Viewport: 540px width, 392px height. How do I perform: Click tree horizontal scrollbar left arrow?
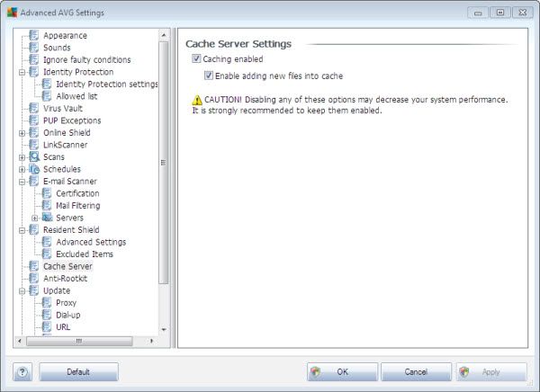[x=19, y=341]
